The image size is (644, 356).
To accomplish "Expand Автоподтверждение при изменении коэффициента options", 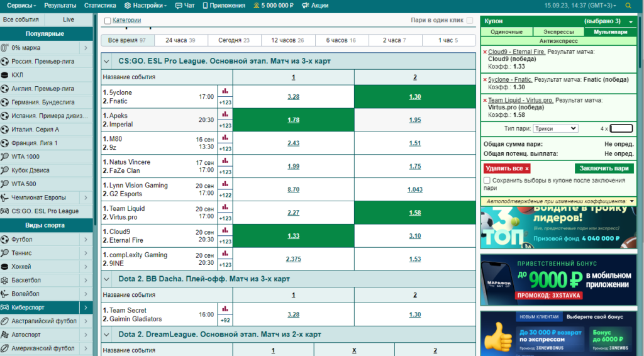I will pyautogui.click(x=631, y=201).
